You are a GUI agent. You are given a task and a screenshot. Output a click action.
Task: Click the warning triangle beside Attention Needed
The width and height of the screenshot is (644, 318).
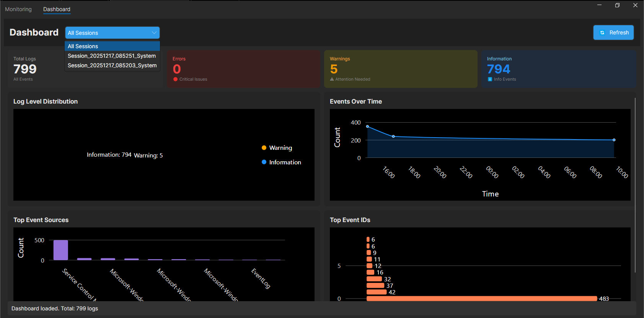[x=332, y=79]
